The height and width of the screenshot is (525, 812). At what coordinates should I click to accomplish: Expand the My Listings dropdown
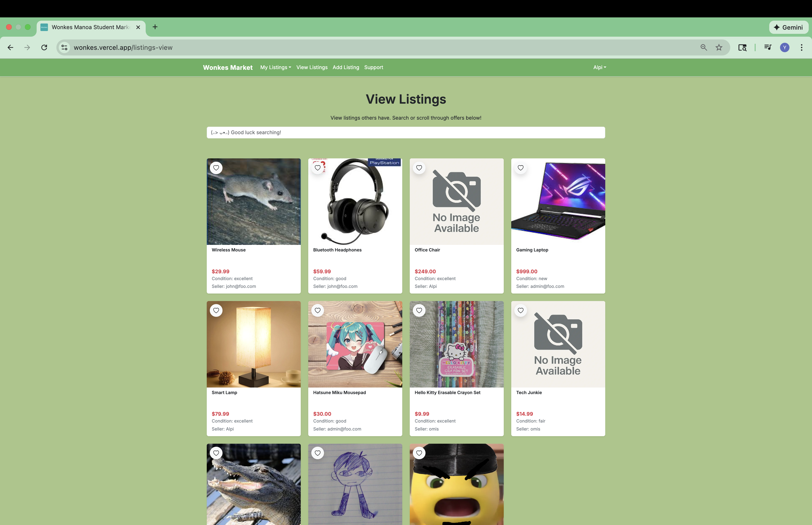[x=276, y=67]
